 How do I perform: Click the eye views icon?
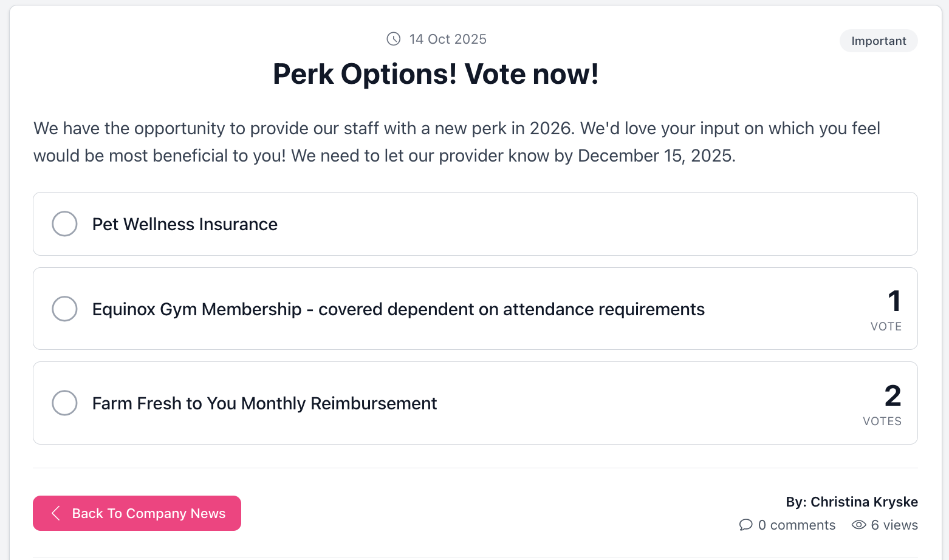(x=858, y=525)
